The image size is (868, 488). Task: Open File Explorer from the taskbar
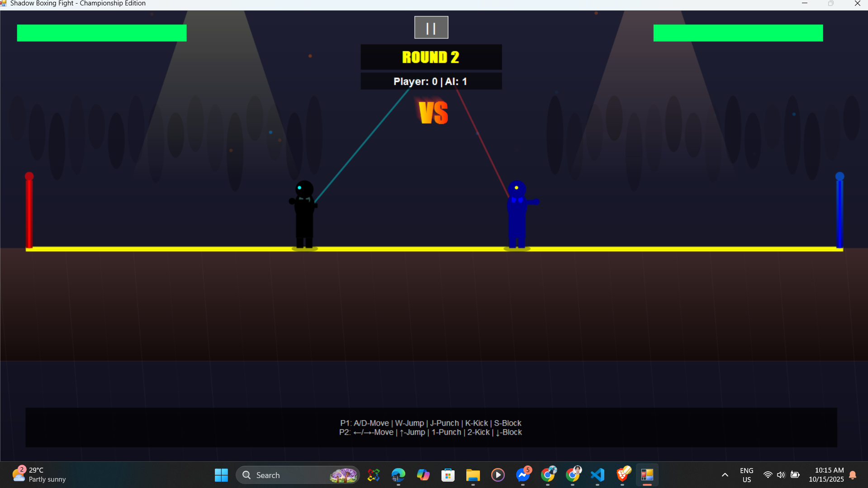(x=473, y=475)
